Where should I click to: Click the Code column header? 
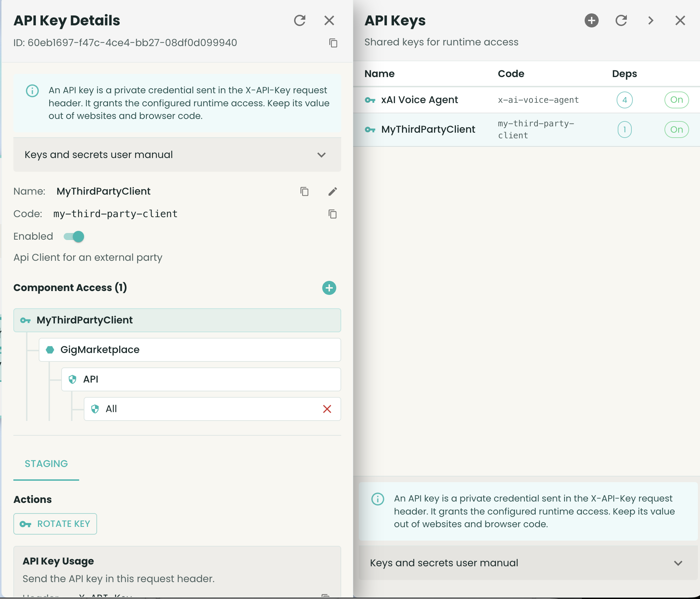click(x=511, y=74)
